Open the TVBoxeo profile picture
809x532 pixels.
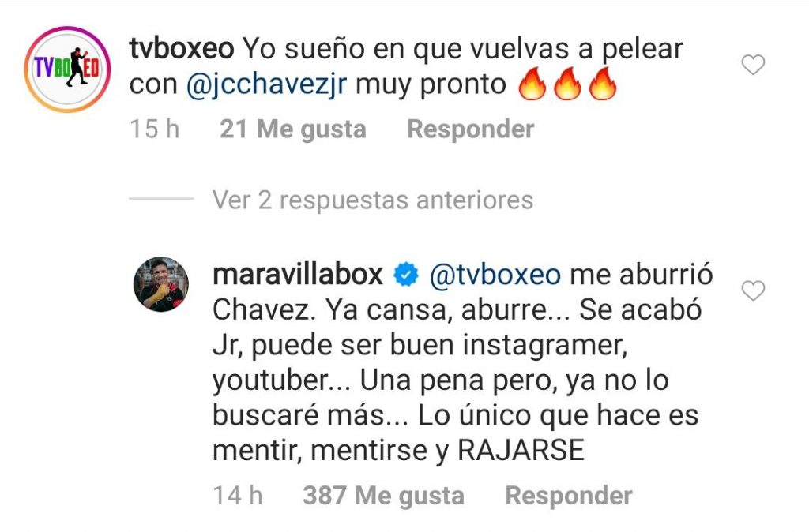coord(67,69)
